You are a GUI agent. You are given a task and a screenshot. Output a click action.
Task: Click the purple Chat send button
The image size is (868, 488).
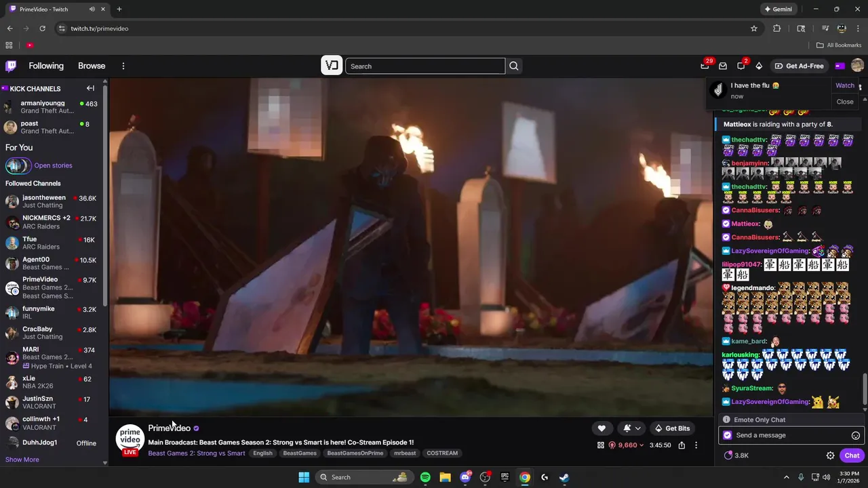(x=852, y=455)
